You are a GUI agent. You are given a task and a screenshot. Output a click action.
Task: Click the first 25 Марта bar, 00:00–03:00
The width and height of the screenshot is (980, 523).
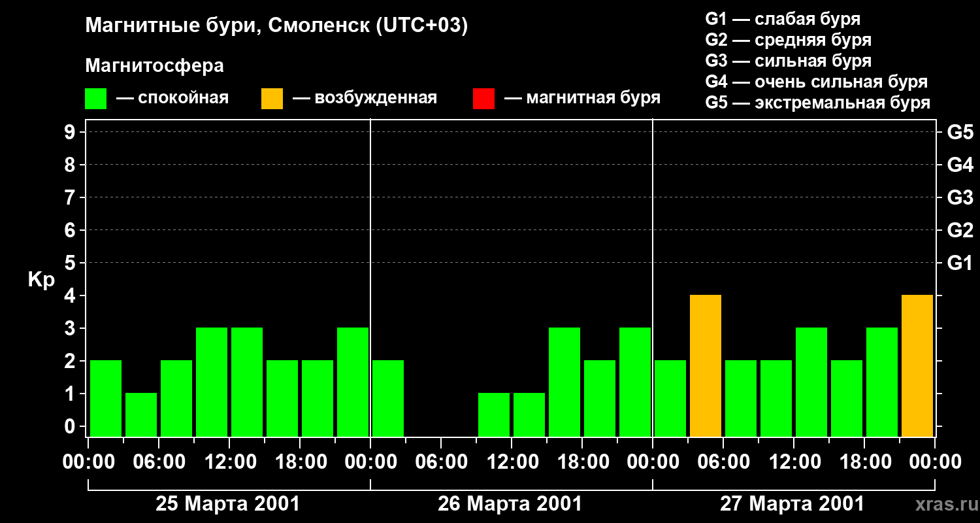[106, 398]
